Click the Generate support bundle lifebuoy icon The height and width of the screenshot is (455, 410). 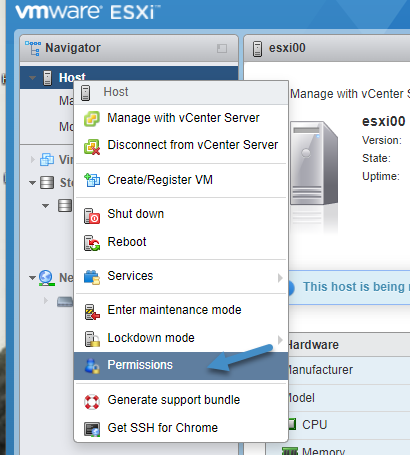(x=92, y=402)
